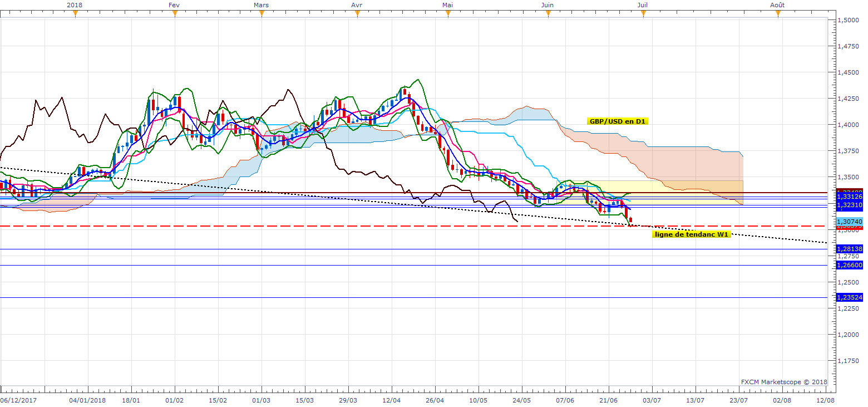Viewport: 868px width, 407px height.
Task: Click the 1,33126 price level tag
Action: coord(850,197)
